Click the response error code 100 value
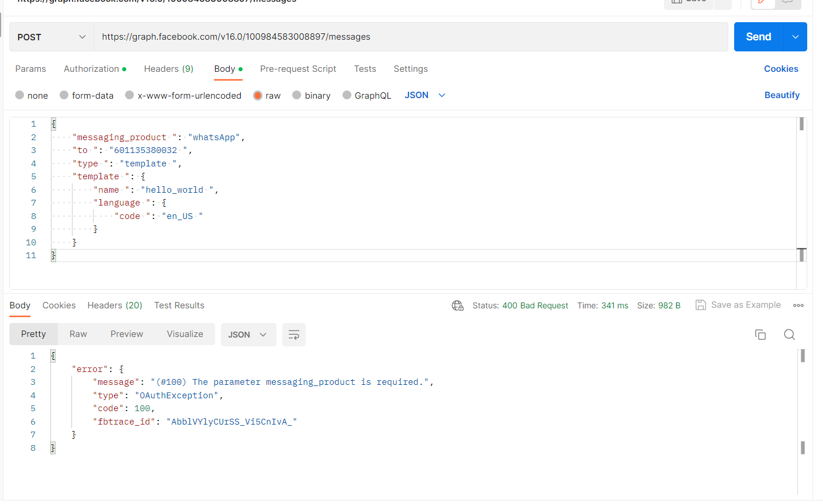This screenshot has height=504, width=823. pyautogui.click(x=143, y=408)
